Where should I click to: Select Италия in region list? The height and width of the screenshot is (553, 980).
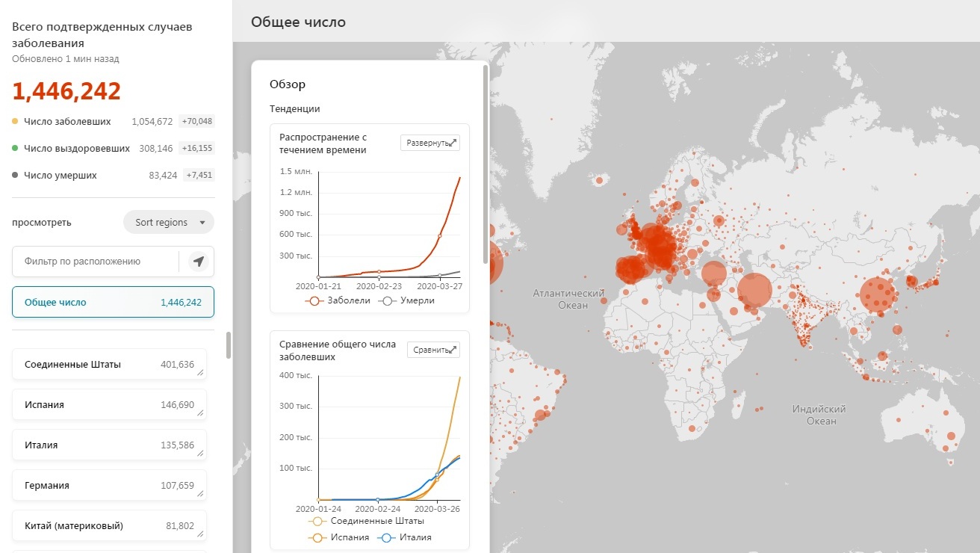[109, 445]
